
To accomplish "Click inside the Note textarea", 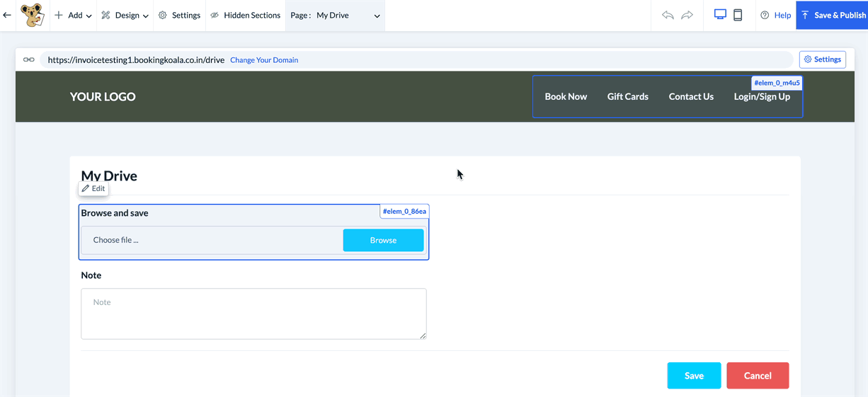I will [x=253, y=313].
